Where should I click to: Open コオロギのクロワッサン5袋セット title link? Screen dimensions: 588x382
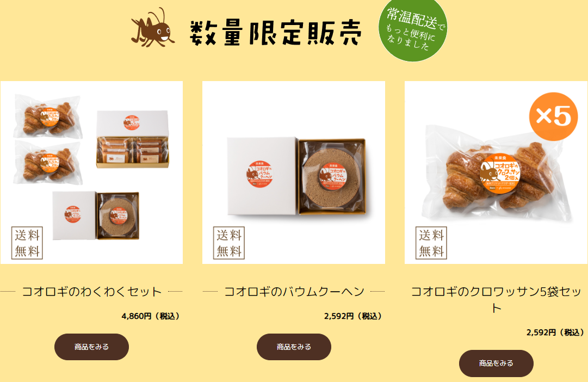(496, 299)
